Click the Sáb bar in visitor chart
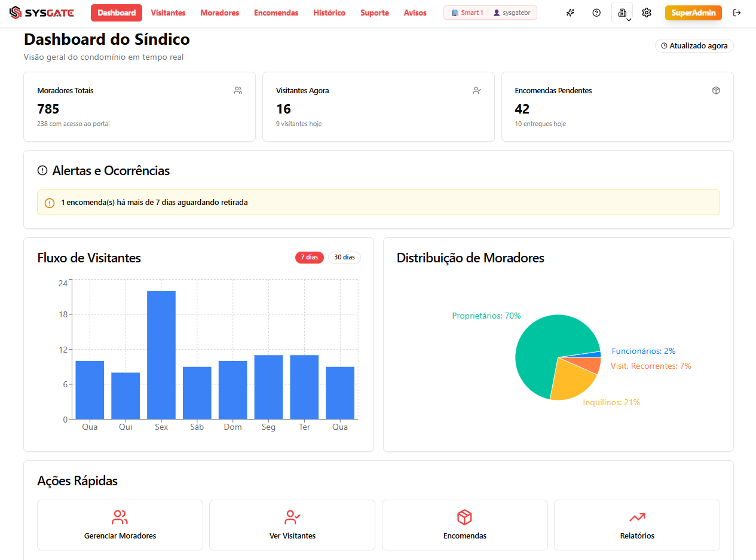756x560 pixels. [197, 393]
